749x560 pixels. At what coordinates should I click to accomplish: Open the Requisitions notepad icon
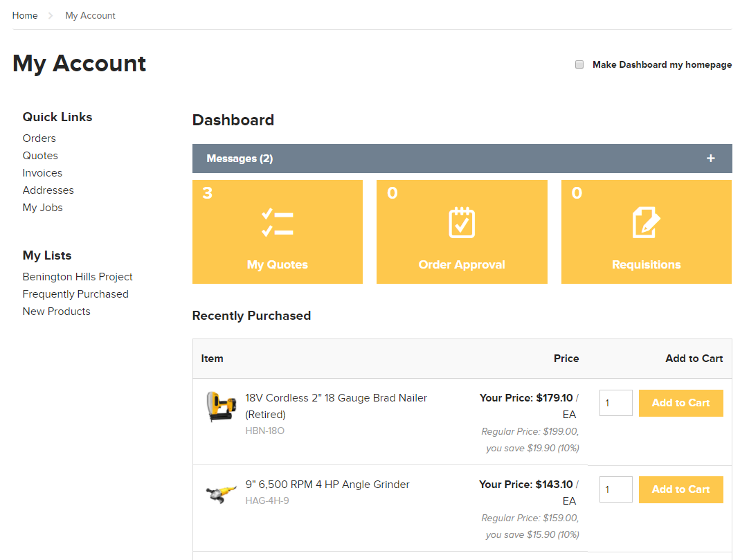coord(646,222)
